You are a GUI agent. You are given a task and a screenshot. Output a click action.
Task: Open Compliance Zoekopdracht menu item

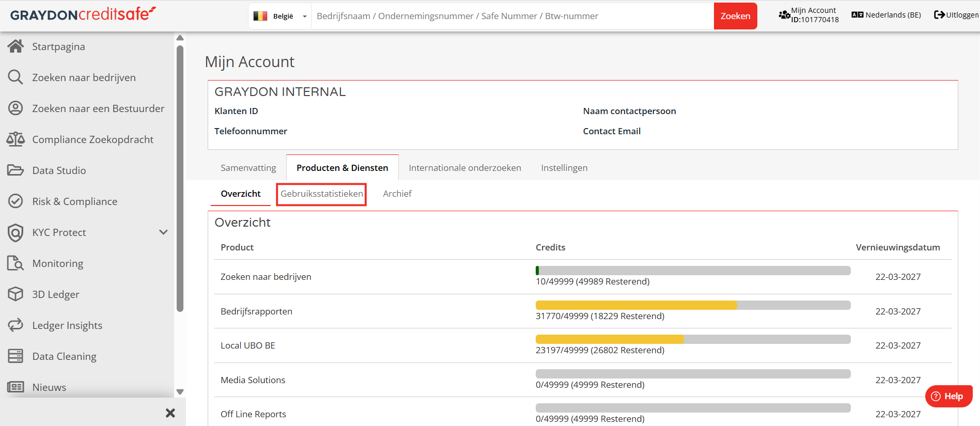pyautogui.click(x=92, y=139)
